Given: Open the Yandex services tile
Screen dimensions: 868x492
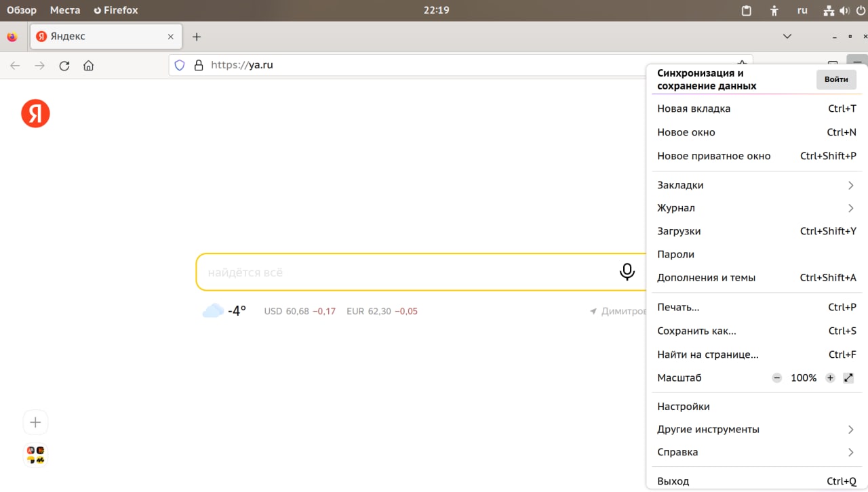Looking at the screenshot, I should pyautogui.click(x=36, y=455).
